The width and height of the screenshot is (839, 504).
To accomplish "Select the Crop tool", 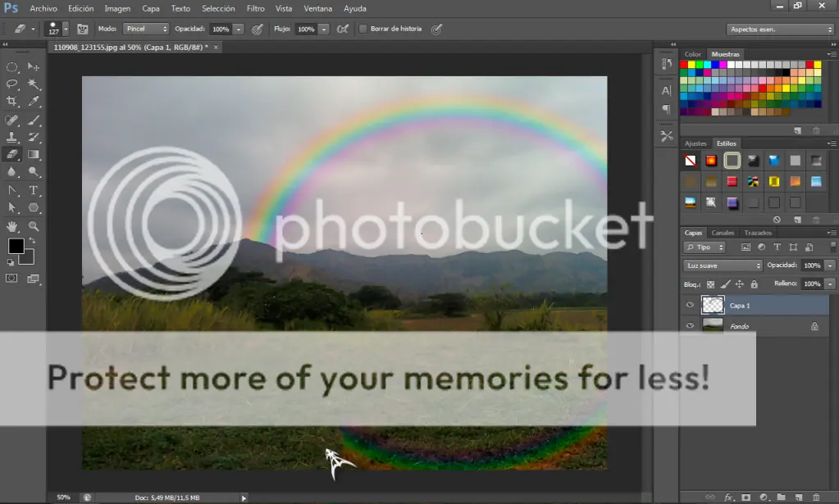I will click(11, 101).
